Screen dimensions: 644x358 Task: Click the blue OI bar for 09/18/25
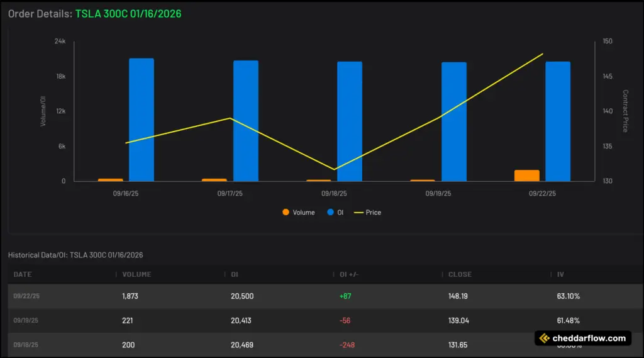click(350, 121)
